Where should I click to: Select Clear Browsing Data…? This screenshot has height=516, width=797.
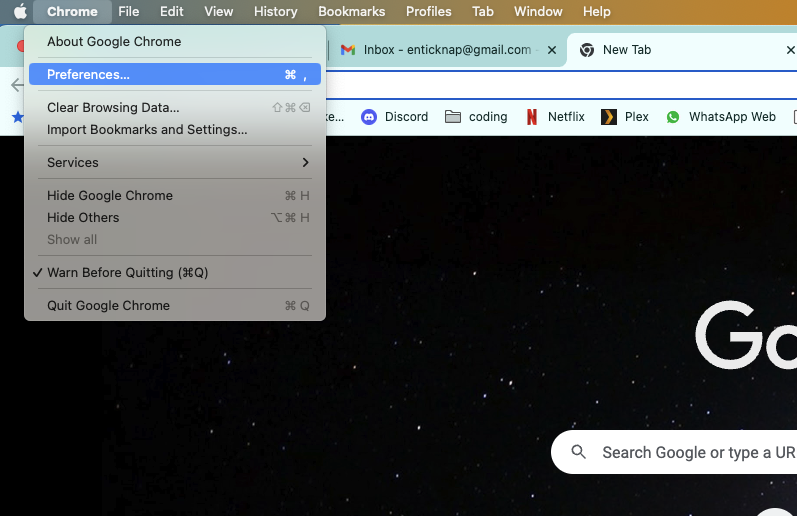pyautogui.click(x=175, y=107)
